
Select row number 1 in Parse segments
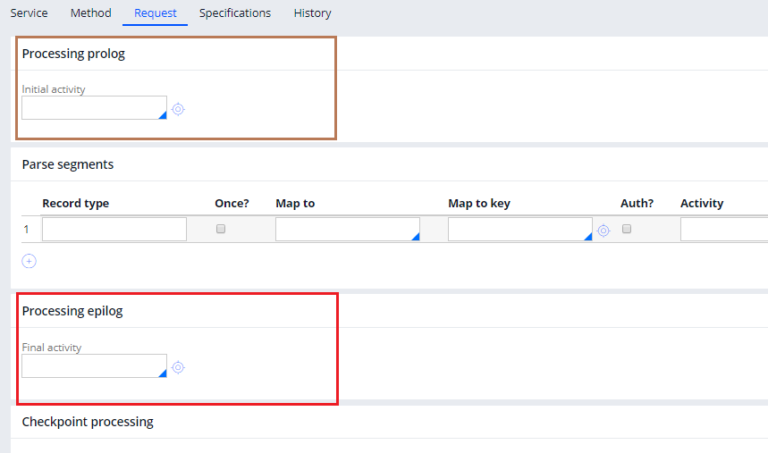26,229
